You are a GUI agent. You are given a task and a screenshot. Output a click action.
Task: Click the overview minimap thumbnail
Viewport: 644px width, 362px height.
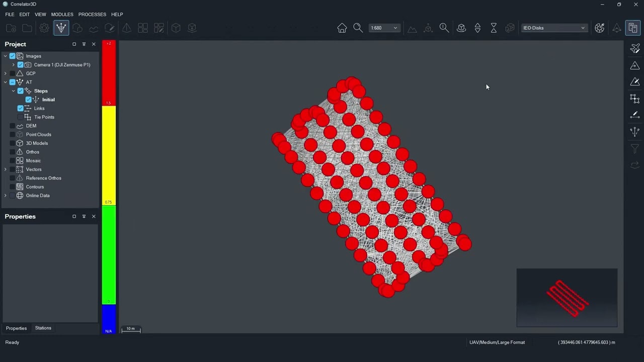coord(567,298)
